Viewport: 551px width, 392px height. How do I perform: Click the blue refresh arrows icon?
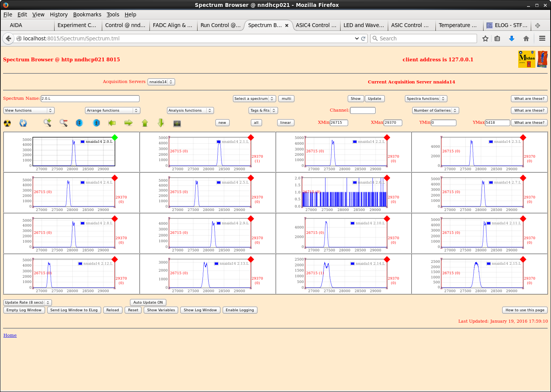[x=23, y=123]
